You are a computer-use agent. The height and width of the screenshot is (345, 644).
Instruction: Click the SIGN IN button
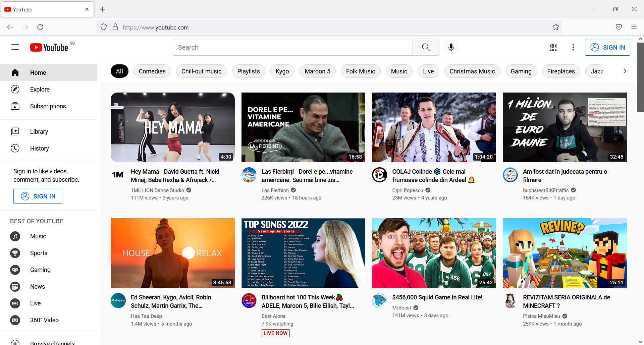(x=607, y=47)
